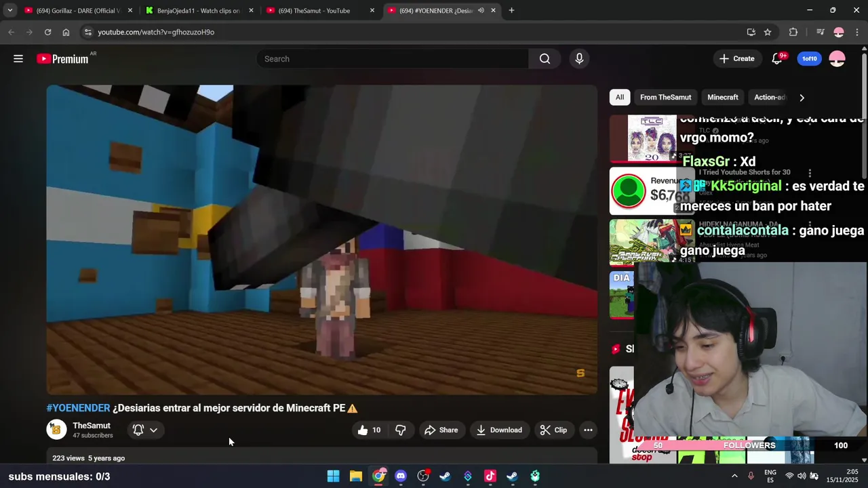Click the search magnifier button
This screenshot has width=868, height=488.
545,59
